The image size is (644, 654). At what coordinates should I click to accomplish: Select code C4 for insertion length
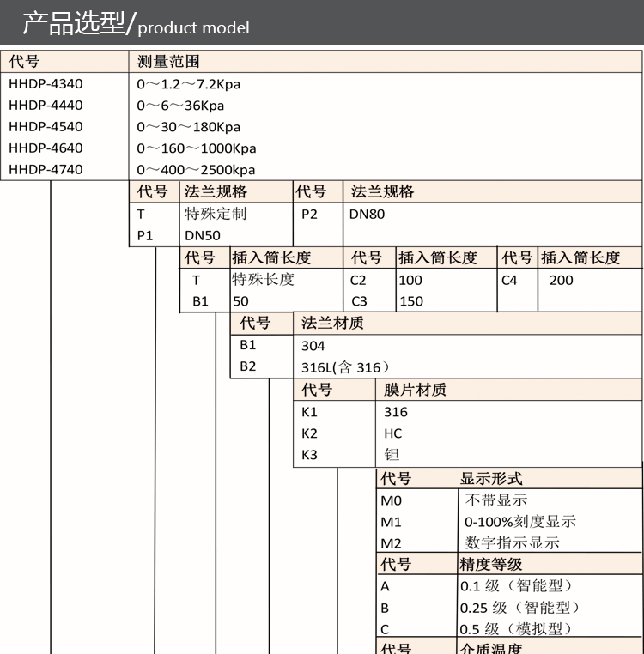coord(510,280)
